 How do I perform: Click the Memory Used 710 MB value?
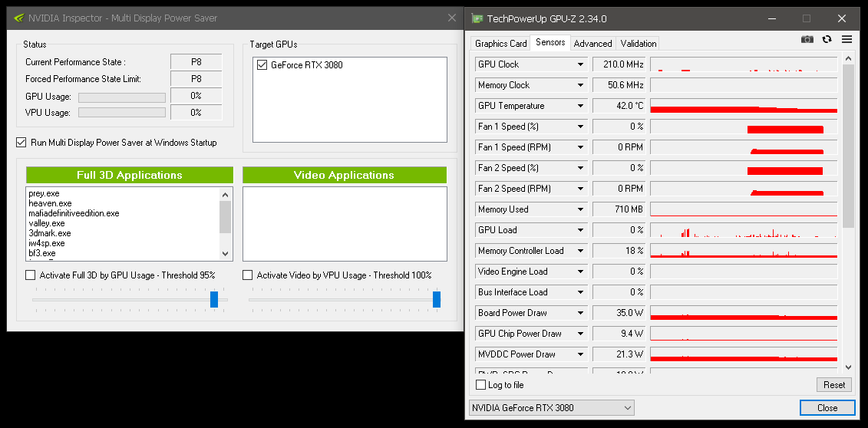point(619,209)
